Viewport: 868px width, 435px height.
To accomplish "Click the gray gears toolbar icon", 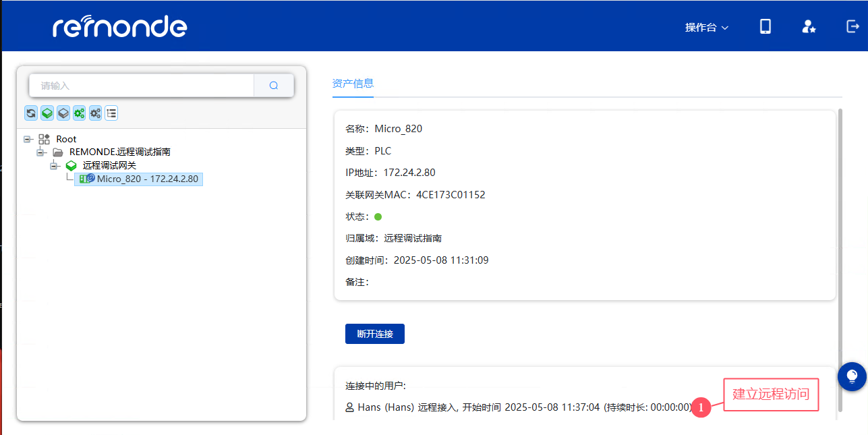I will point(96,113).
